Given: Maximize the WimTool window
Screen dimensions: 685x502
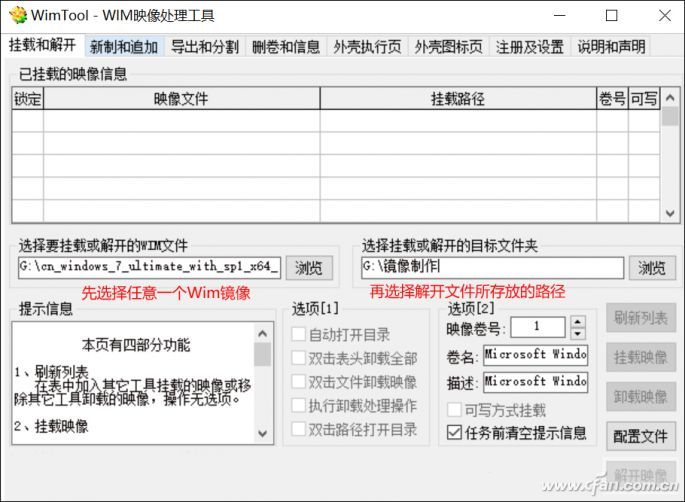Looking at the screenshot, I should pos(612,15).
